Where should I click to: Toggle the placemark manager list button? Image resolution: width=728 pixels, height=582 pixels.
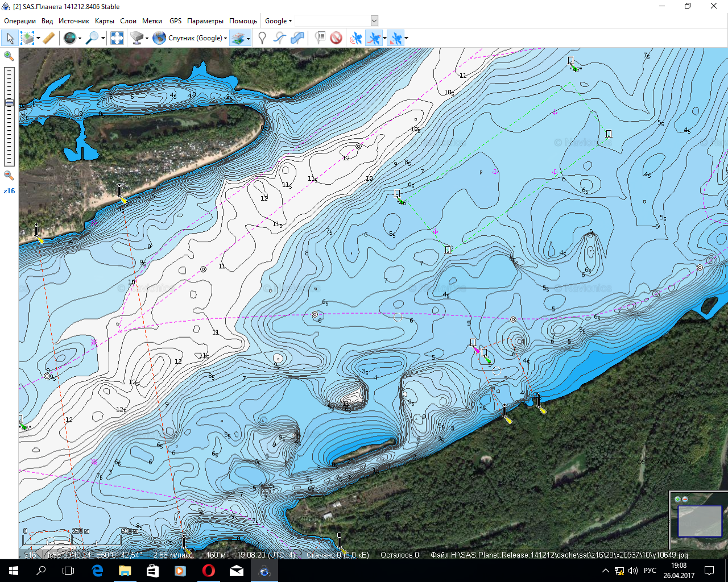pyautogui.click(x=320, y=38)
